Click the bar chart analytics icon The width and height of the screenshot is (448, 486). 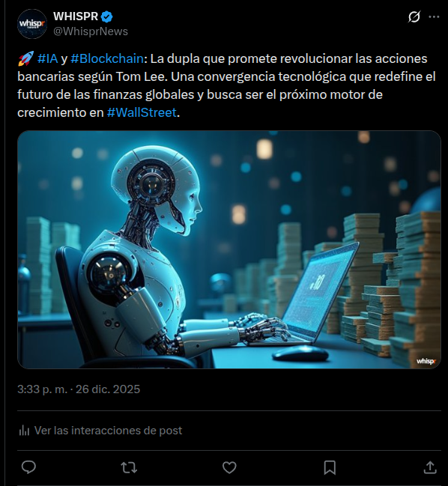pyautogui.click(x=24, y=431)
